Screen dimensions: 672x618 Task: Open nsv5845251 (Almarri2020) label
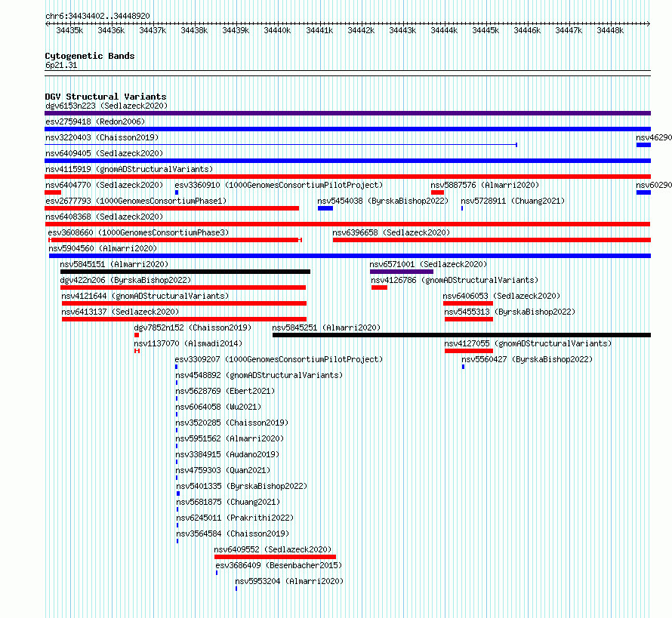pos(326,327)
